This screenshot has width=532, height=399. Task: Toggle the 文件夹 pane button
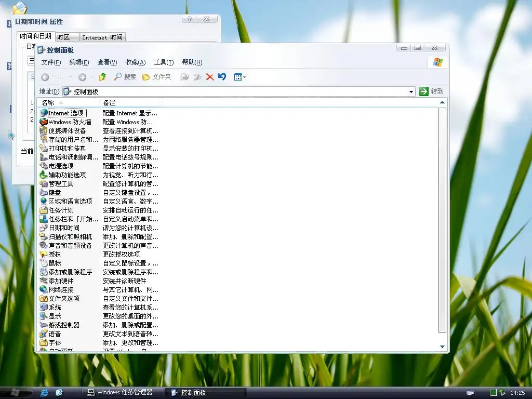(x=157, y=77)
